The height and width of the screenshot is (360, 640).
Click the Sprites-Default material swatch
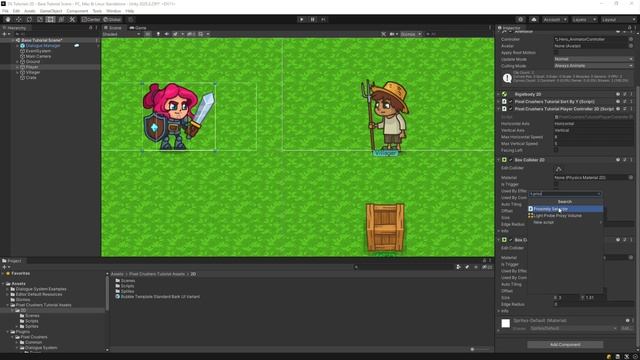(505, 324)
